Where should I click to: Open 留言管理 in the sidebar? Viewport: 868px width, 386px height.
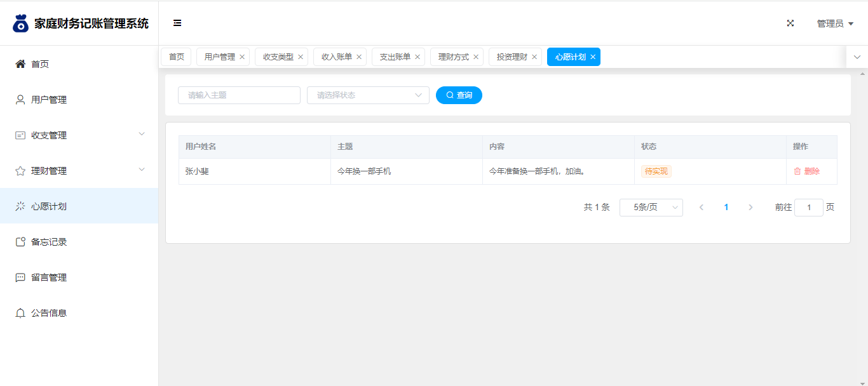(x=49, y=277)
